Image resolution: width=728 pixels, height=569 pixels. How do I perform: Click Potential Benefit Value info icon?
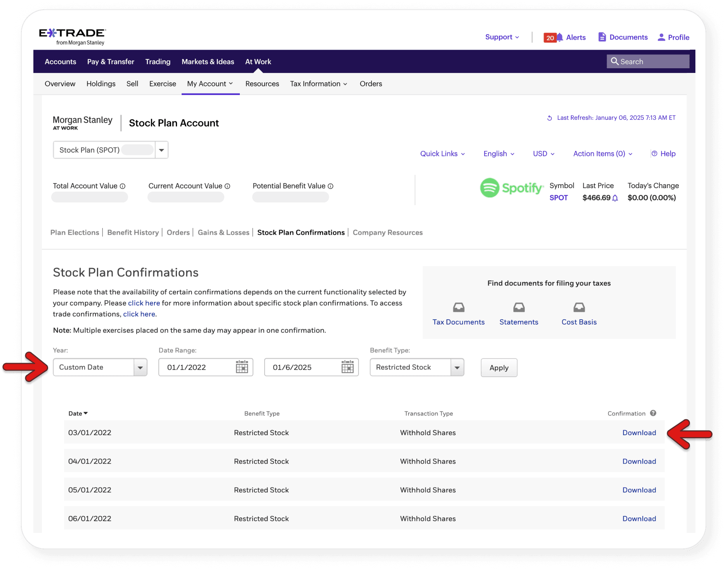tap(331, 186)
